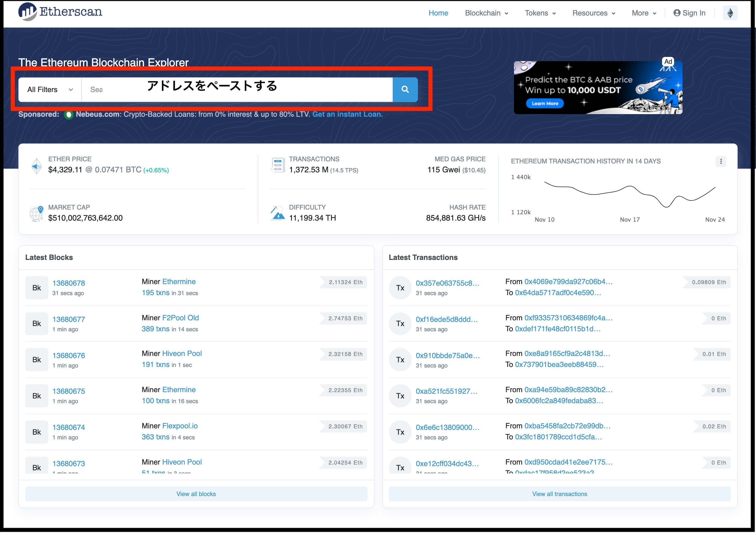Click the Tx icon for 0xa521fc551927
This screenshot has height=533, width=756.
[x=400, y=396]
